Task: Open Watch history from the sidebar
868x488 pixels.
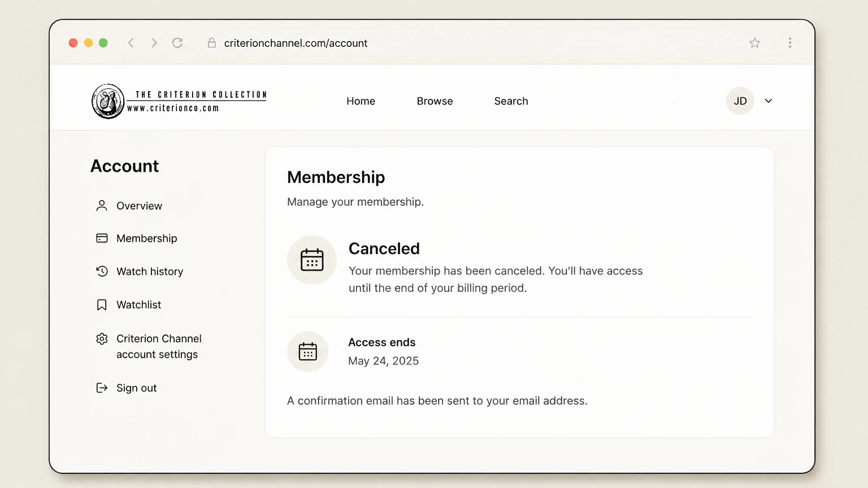Action: tap(150, 271)
